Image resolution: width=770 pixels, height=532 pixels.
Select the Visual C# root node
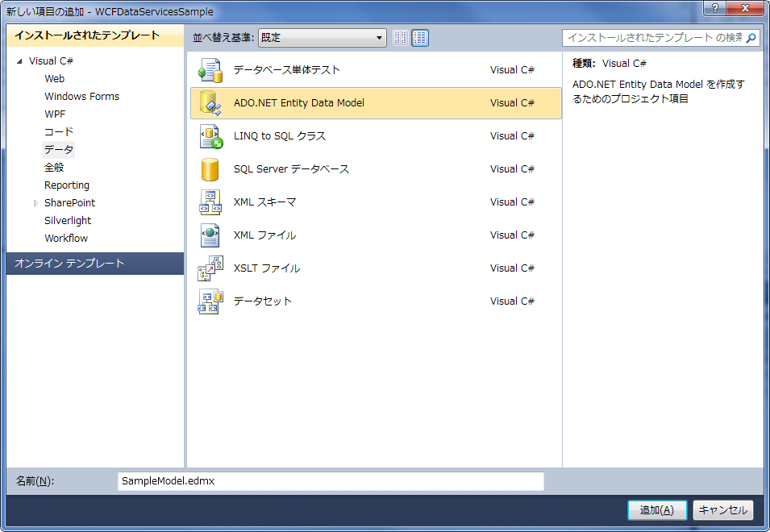pos(51,60)
